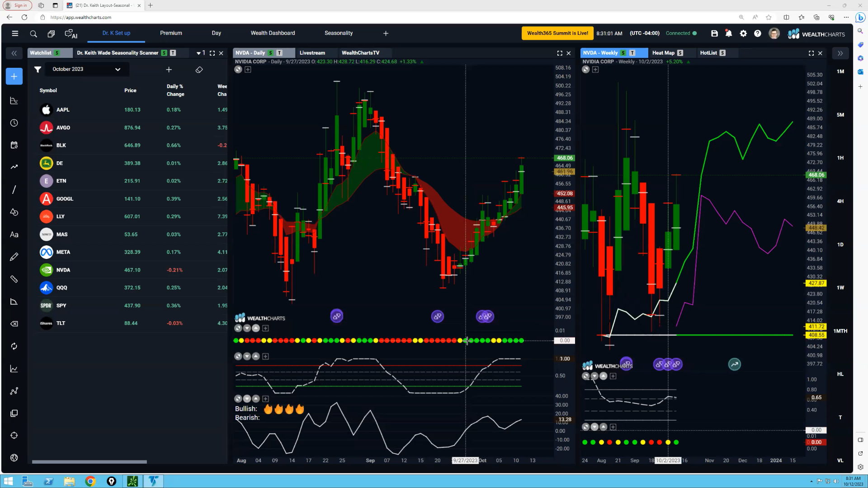Select the text annotation Aa tool
868x488 pixels.
(14, 235)
